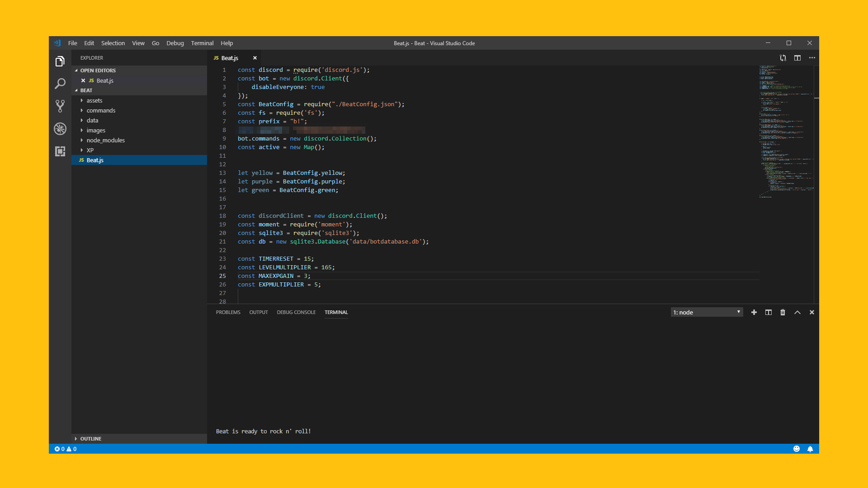The image size is (868, 488).
Task: Click the editor vertical scrollbar
Action: (x=816, y=184)
